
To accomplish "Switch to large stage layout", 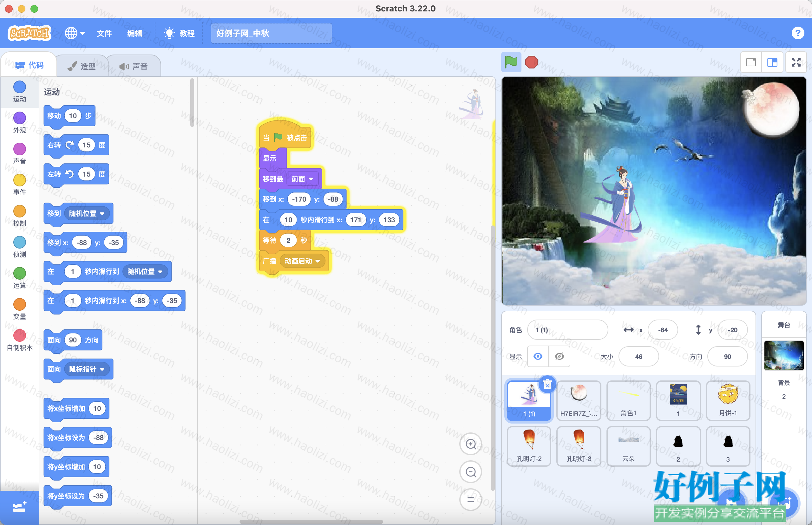I will tap(772, 62).
